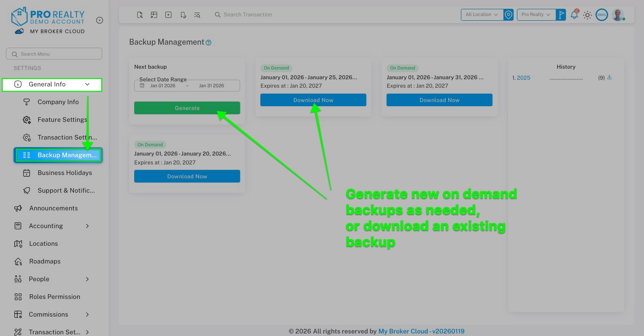This screenshot has height=336, width=644.
Task: Open the Backup Management help icon
Action: [208, 42]
